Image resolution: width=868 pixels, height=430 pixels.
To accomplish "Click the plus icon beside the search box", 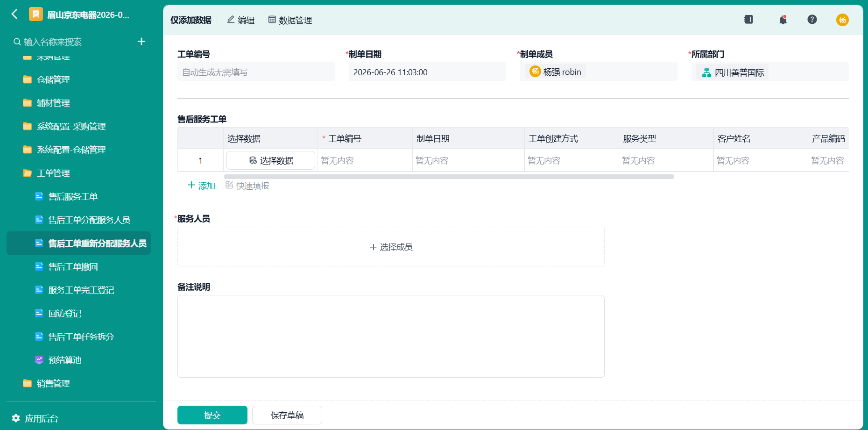I will point(141,42).
